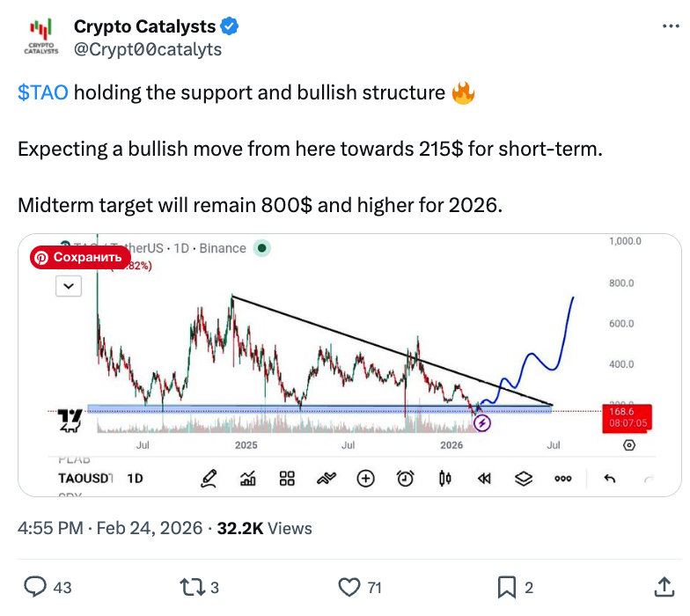Click the $TAO cashtag link
Viewport: 690px width, 616px height.
42,92
